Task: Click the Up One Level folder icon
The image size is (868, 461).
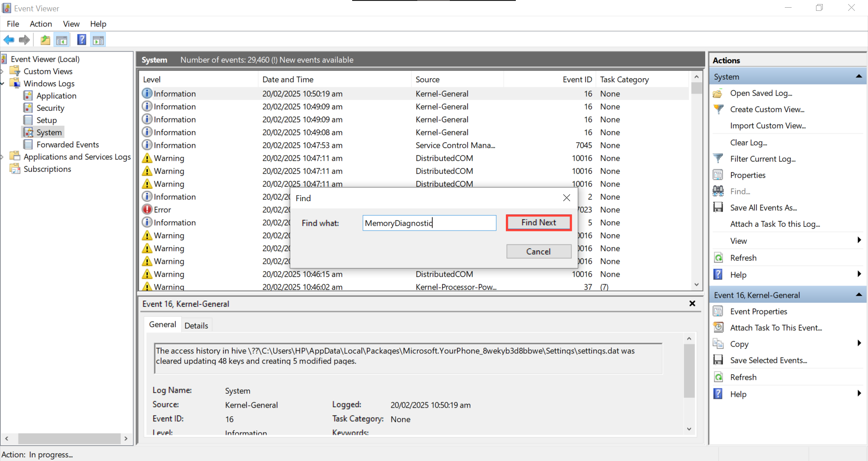Action: click(45, 40)
